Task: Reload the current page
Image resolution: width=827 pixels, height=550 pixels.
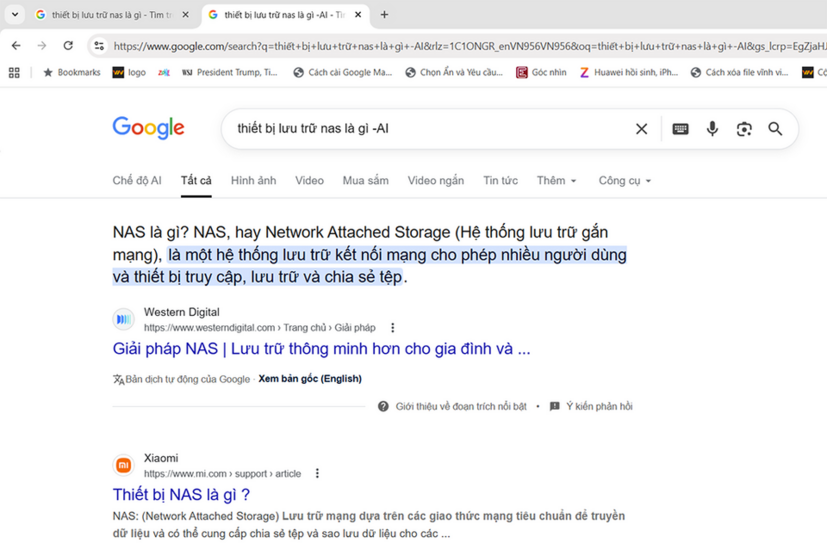Action: pos(68,46)
